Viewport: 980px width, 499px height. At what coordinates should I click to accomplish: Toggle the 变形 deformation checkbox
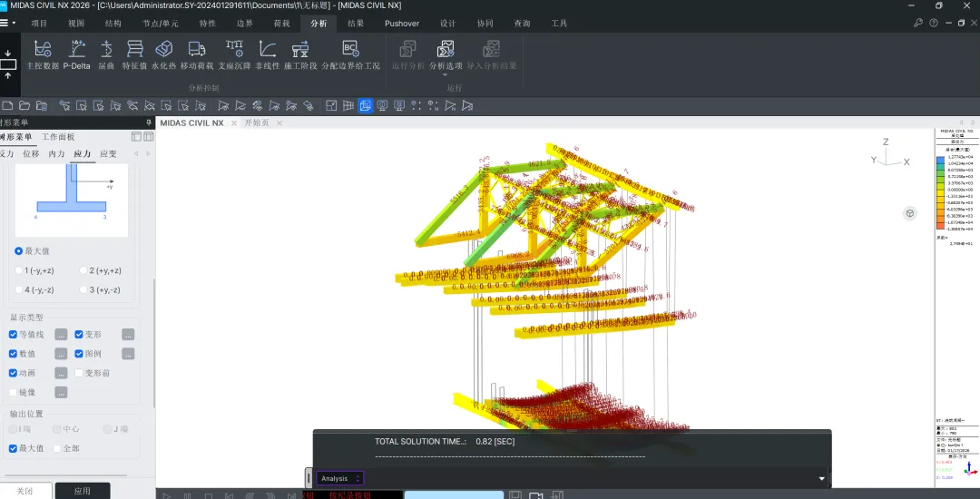[x=79, y=334]
